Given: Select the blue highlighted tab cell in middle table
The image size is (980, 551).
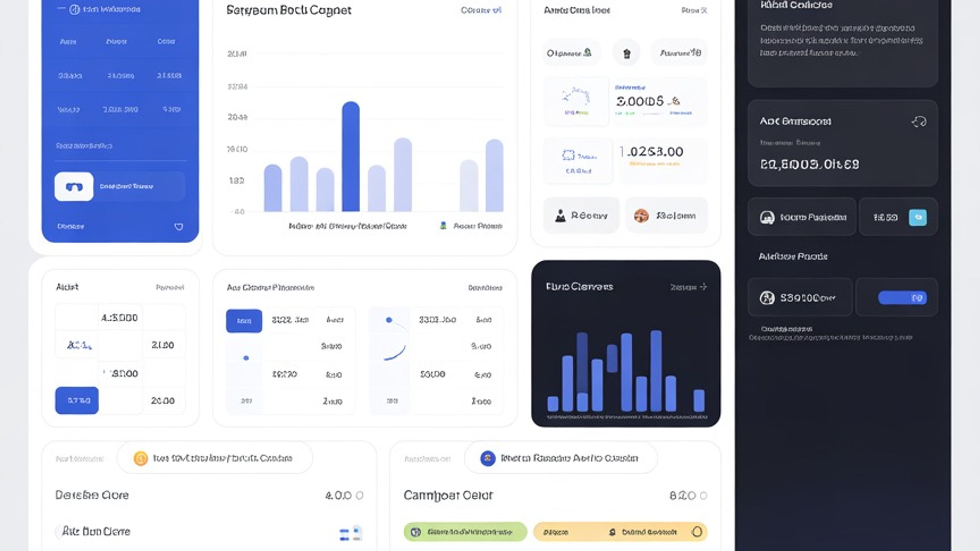Looking at the screenshot, I should 244,321.
